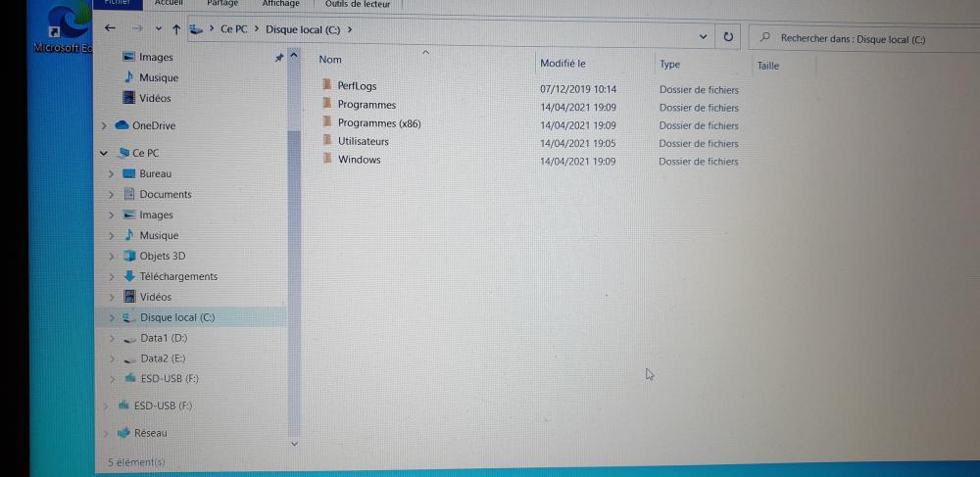Click Ce PC in the address breadcrumb
This screenshot has height=477, width=980.
[x=234, y=28]
